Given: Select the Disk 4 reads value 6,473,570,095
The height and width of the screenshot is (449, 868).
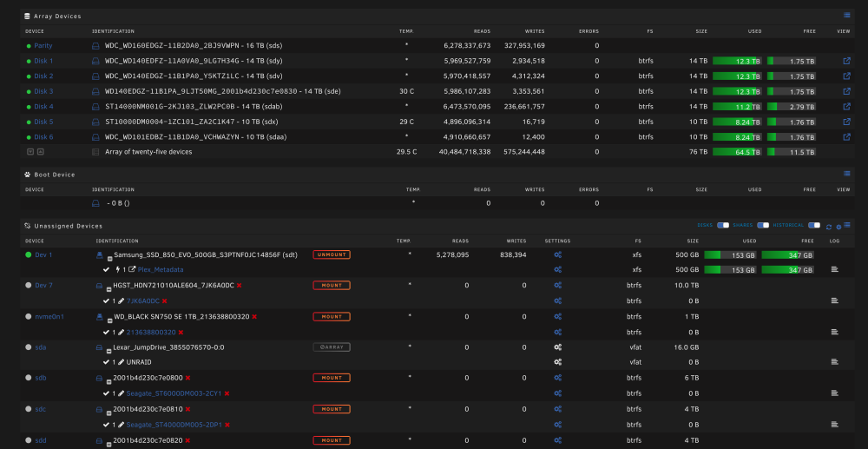Looking at the screenshot, I should (x=467, y=106).
